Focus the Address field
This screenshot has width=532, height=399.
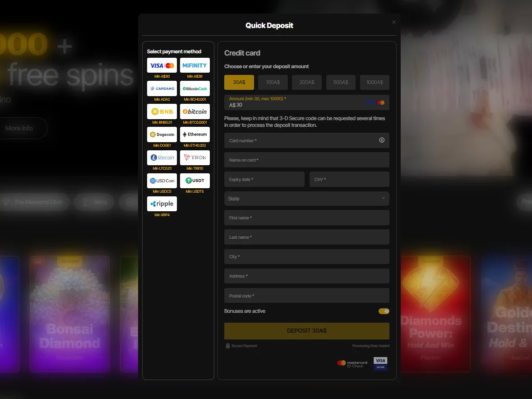pos(307,276)
